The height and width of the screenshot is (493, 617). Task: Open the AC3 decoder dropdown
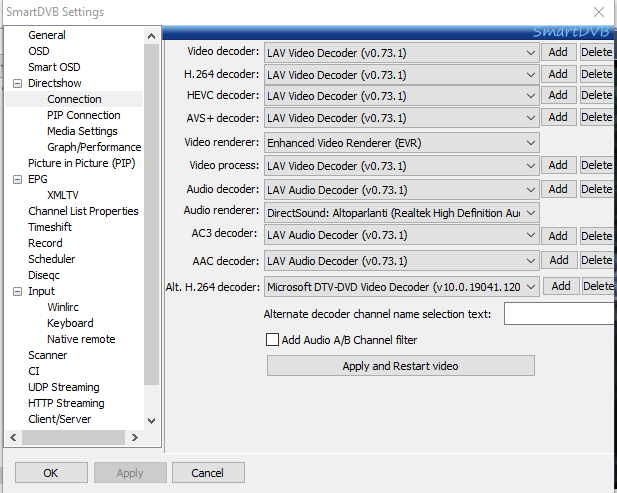coord(401,235)
